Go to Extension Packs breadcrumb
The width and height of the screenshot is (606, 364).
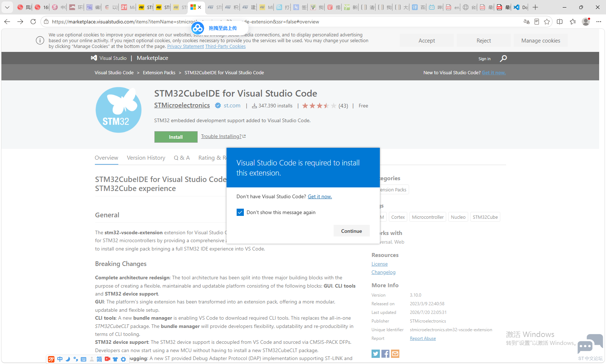[159, 72]
